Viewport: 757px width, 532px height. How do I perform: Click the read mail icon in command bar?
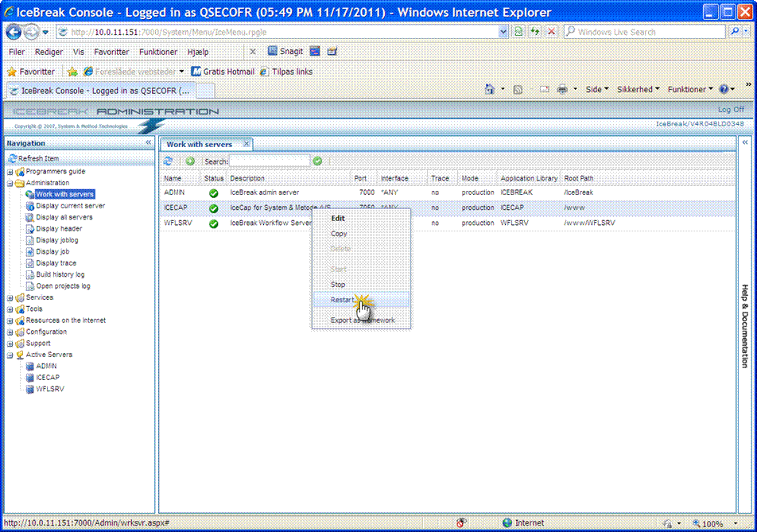(x=545, y=89)
